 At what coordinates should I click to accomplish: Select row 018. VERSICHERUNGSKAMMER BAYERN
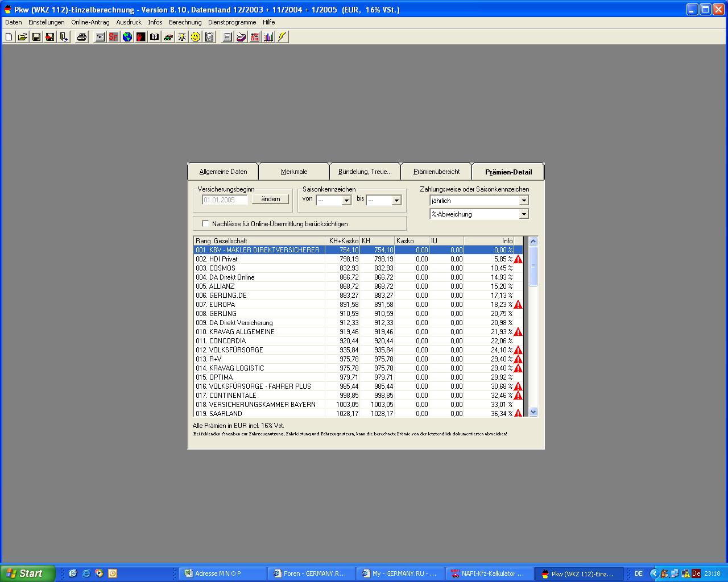pyautogui.click(x=358, y=405)
